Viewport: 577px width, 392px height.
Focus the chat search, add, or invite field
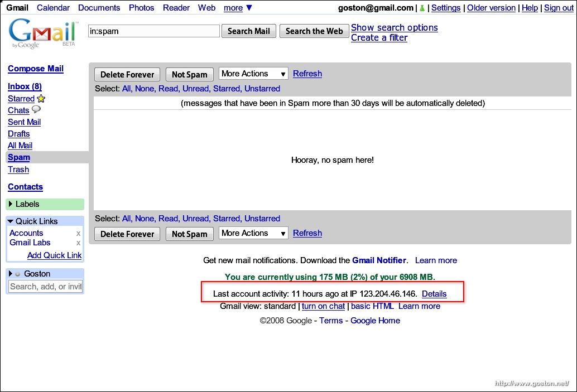click(46, 287)
